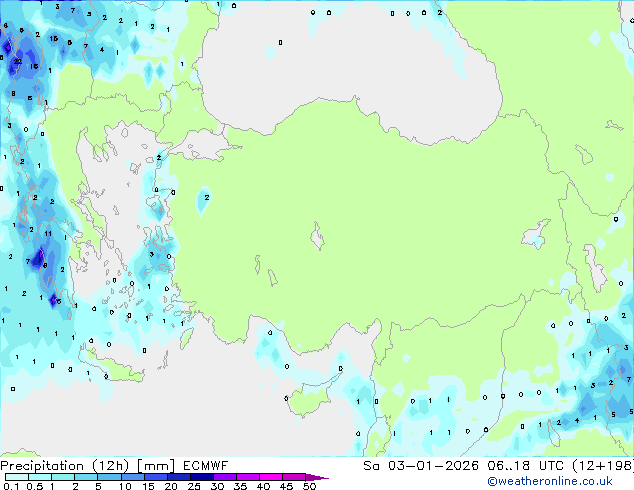Click the '0.1' legend value label
Screen dimensions: 634x490
(x=11, y=486)
